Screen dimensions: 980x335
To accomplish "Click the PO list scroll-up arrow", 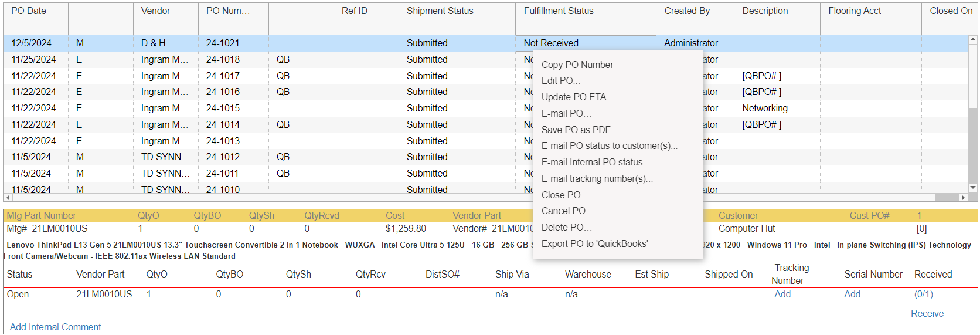I will 973,40.
